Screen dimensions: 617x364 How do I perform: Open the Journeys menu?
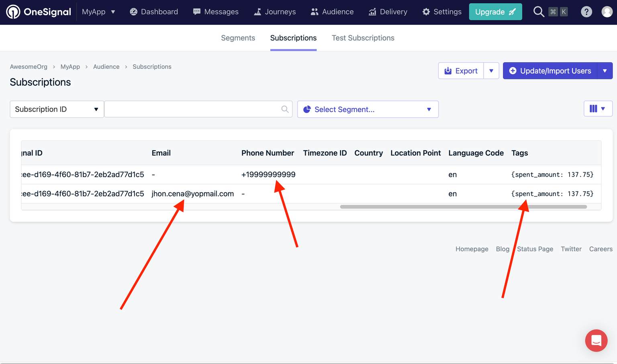[275, 12]
